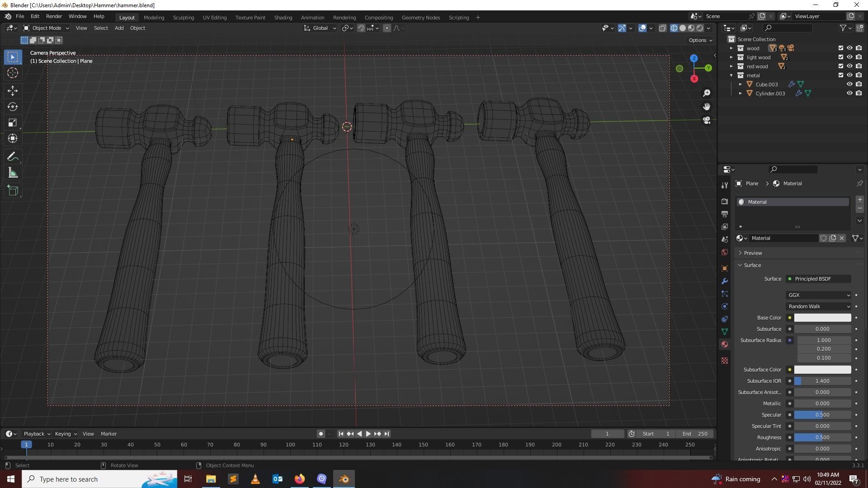Select the Select Box tool

point(13,57)
